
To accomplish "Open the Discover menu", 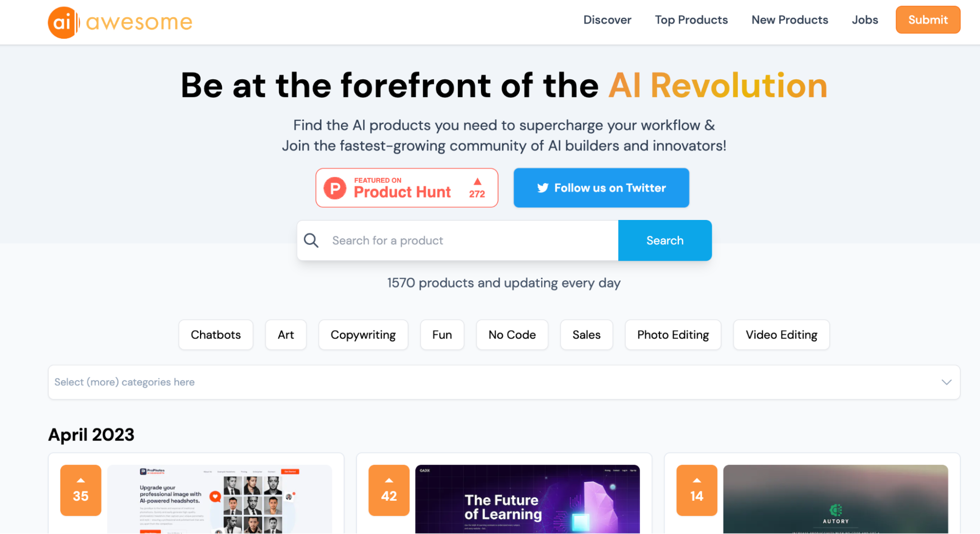I will tap(607, 20).
